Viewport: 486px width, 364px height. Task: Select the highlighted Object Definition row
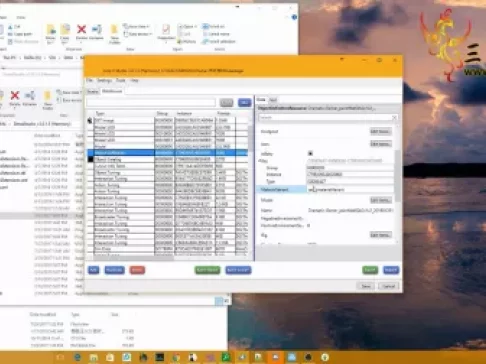(168, 153)
